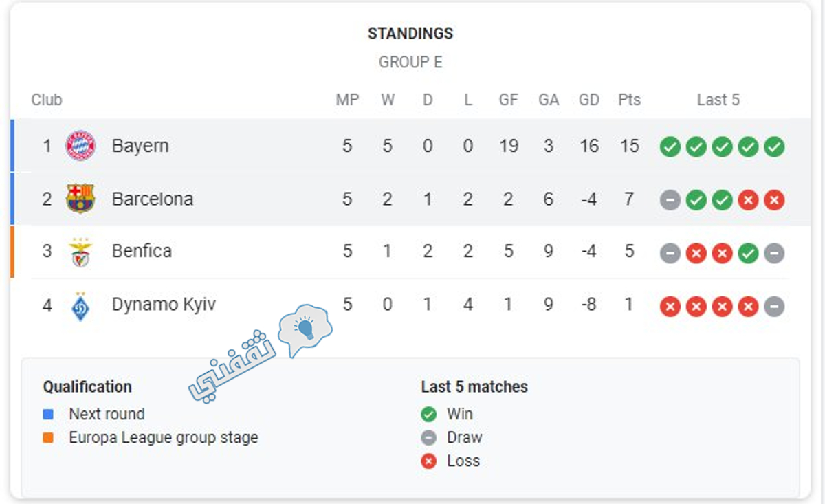The image size is (825, 504).
Task: Click Dynamo Kyiv's gray draw icon
Action: [x=774, y=307]
